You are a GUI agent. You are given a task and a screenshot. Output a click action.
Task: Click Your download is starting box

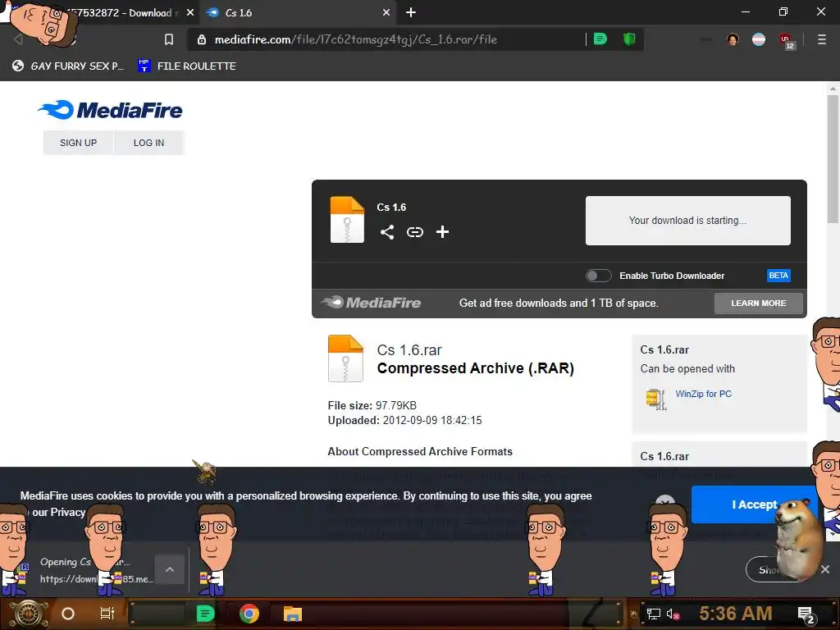pos(688,221)
